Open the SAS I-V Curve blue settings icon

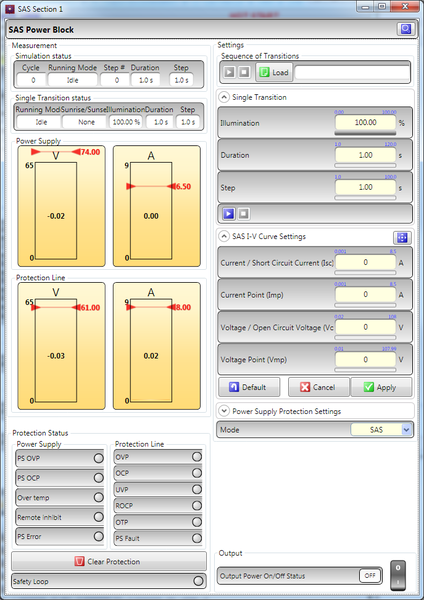tap(402, 238)
